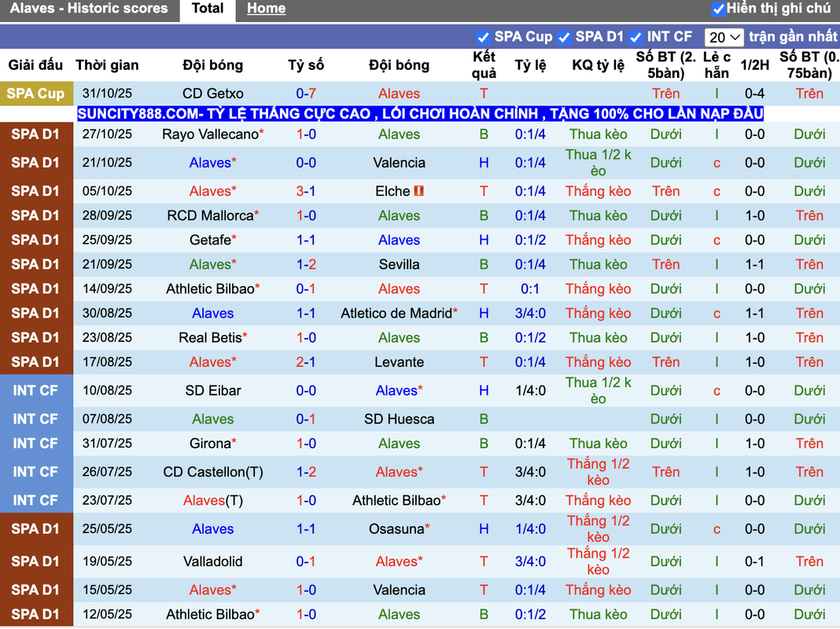Click Valencia in the 15/05/25 row
Image resolution: width=840 pixels, height=629 pixels.
399,590
